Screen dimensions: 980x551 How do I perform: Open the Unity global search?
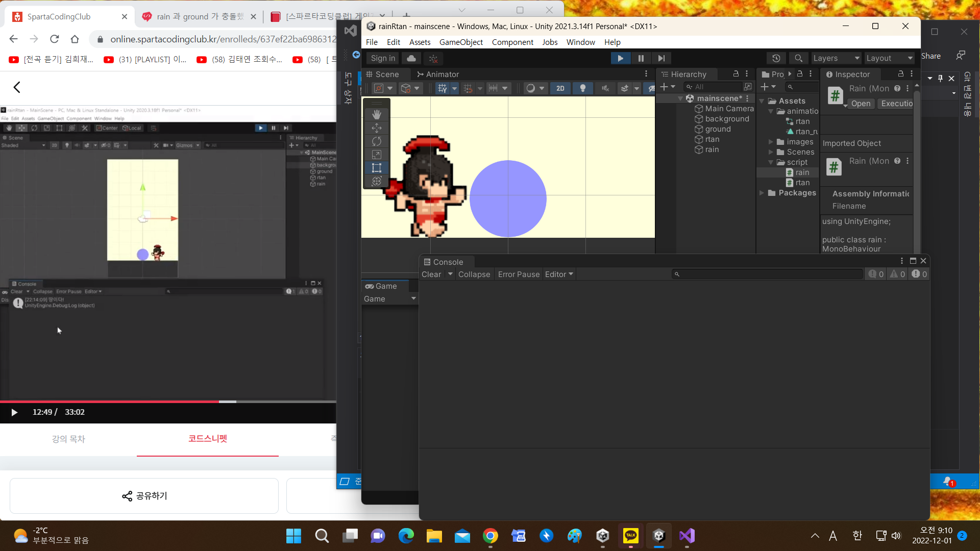799,58
